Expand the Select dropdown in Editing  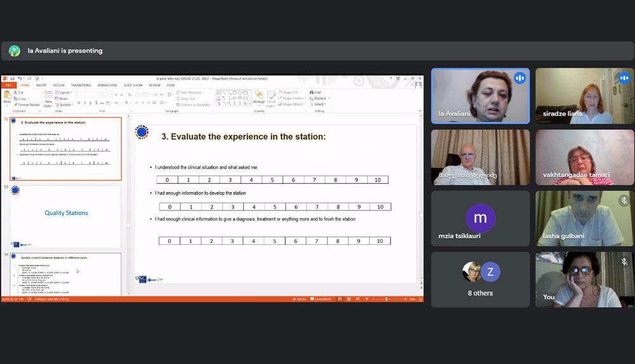click(x=319, y=105)
